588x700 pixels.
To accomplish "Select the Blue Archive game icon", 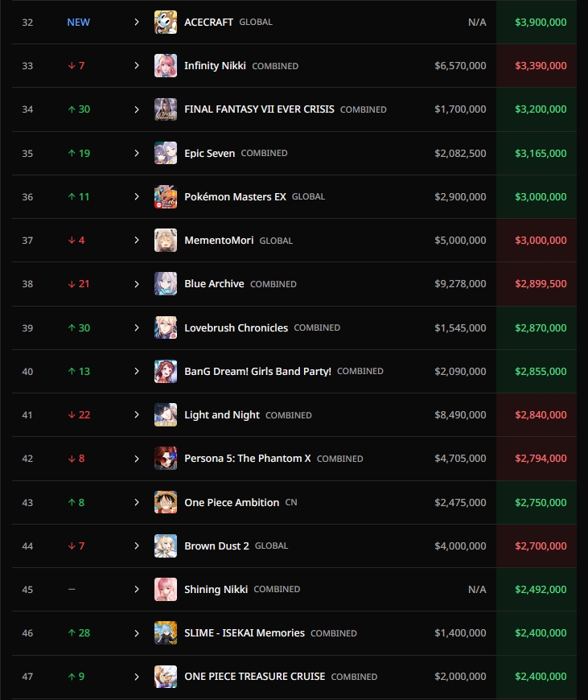I will [x=166, y=284].
